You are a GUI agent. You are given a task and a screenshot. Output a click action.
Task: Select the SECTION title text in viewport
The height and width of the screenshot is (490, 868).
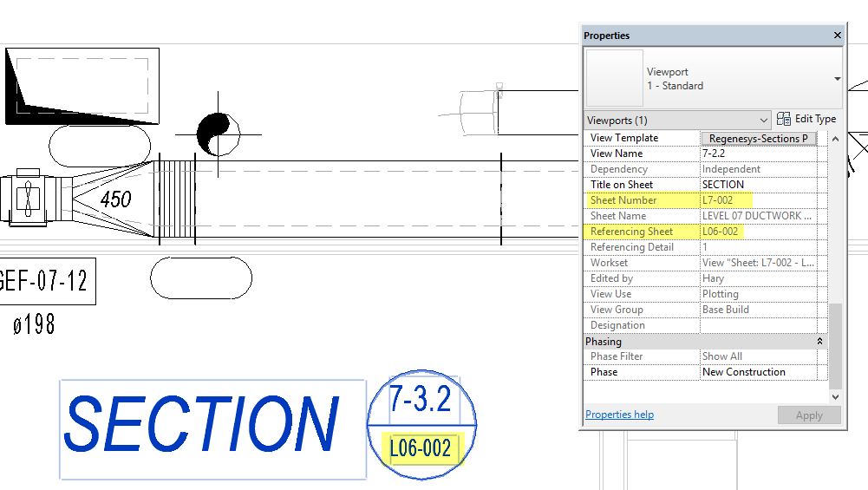click(202, 424)
